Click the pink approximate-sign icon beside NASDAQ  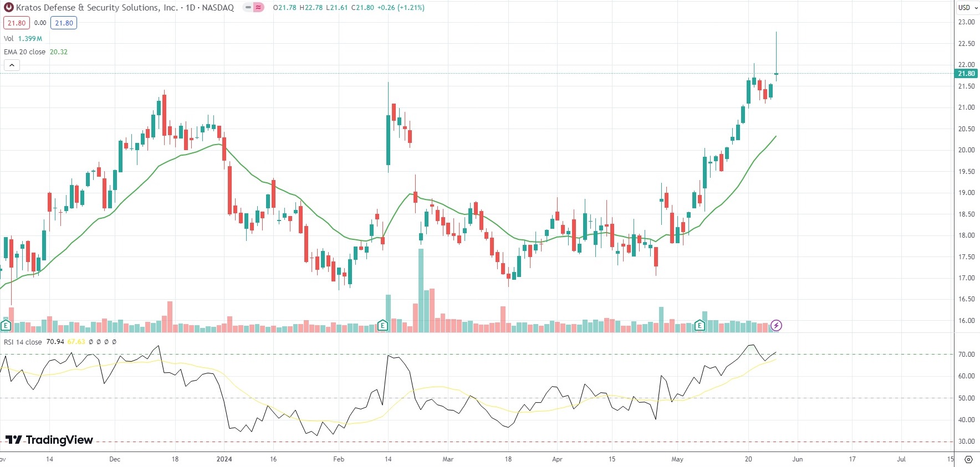coord(258,8)
